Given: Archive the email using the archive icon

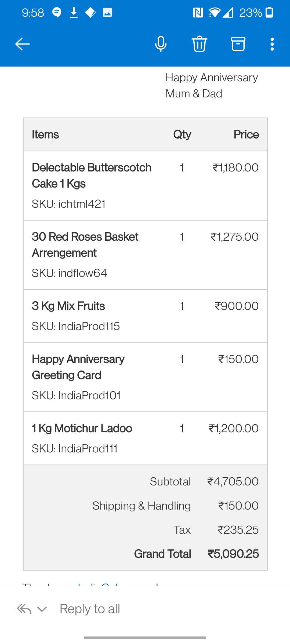Looking at the screenshot, I should (x=238, y=44).
